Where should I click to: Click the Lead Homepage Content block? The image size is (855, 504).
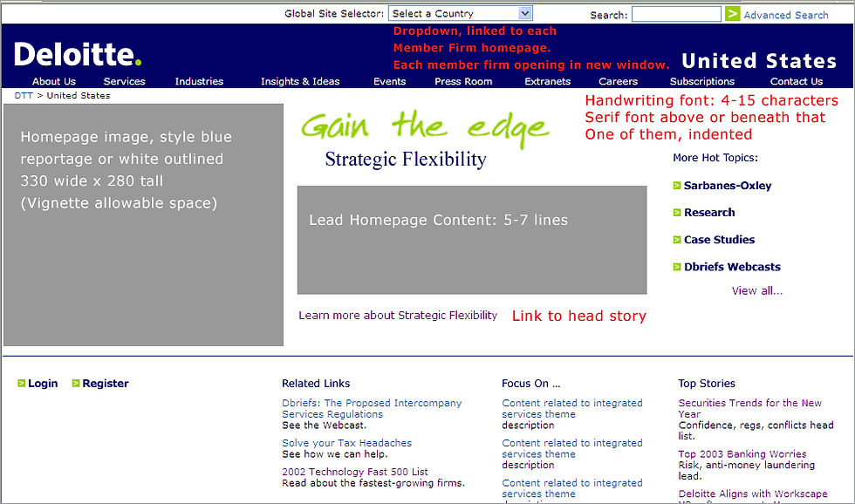pyautogui.click(x=472, y=240)
